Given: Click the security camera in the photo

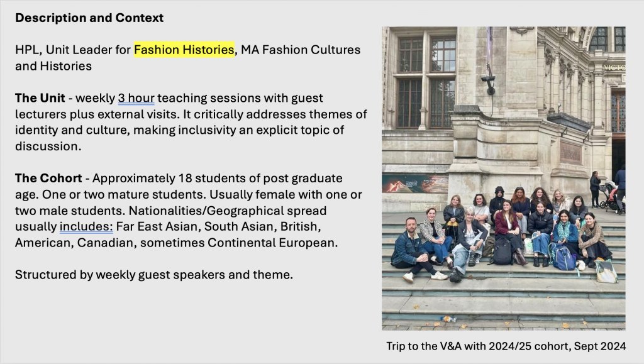Looking at the screenshot, I should pos(488,79).
